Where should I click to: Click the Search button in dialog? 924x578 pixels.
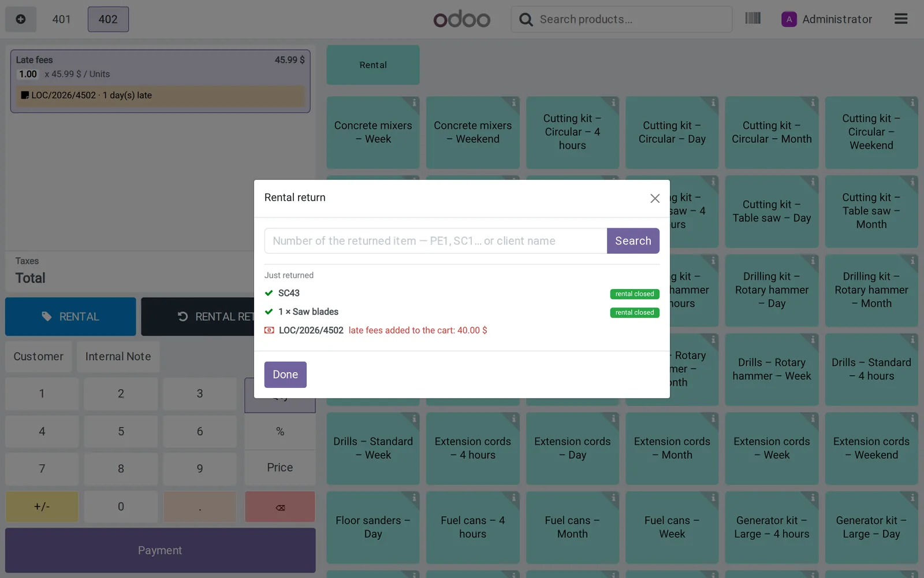[x=633, y=240]
